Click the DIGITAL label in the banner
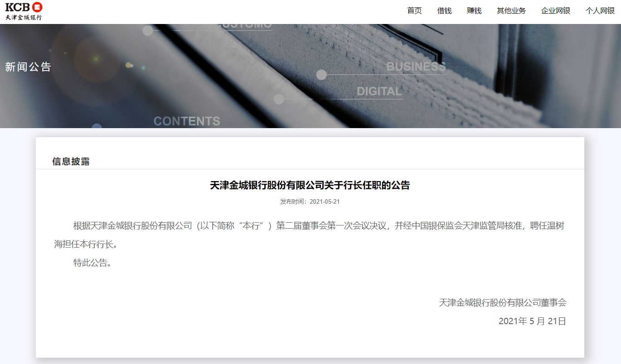This screenshot has width=621, height=364. coord(379,91)
